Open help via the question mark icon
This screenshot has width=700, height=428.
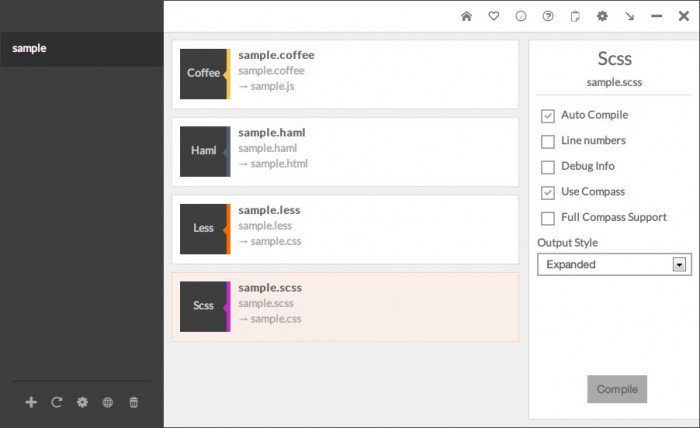click(548, 16)
